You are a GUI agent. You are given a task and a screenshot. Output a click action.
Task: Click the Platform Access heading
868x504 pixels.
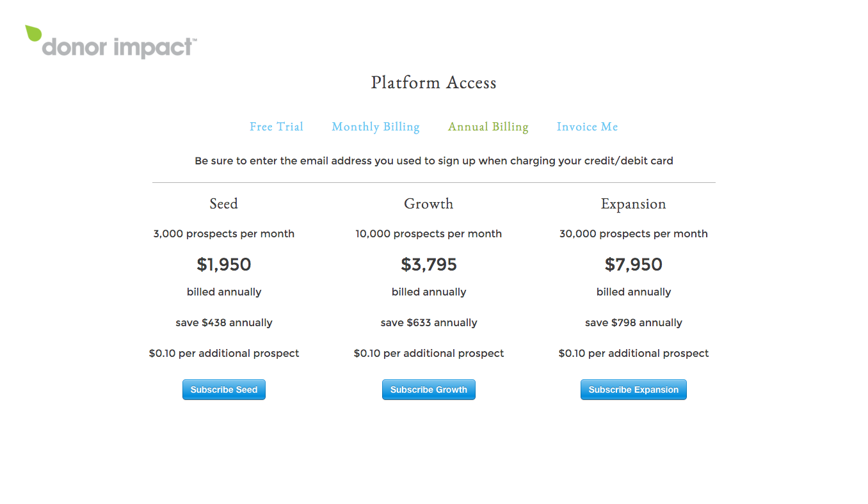point(434,83)
